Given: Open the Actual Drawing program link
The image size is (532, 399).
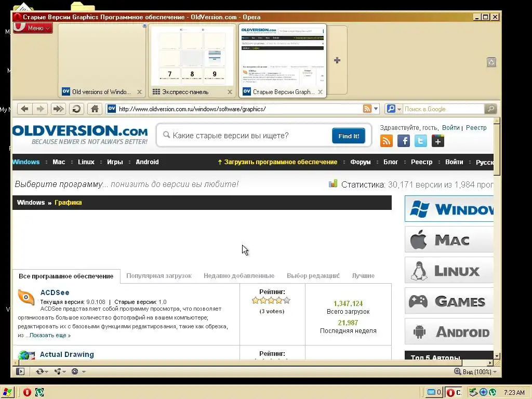Looking at the screenshot, I should (67, 354).
